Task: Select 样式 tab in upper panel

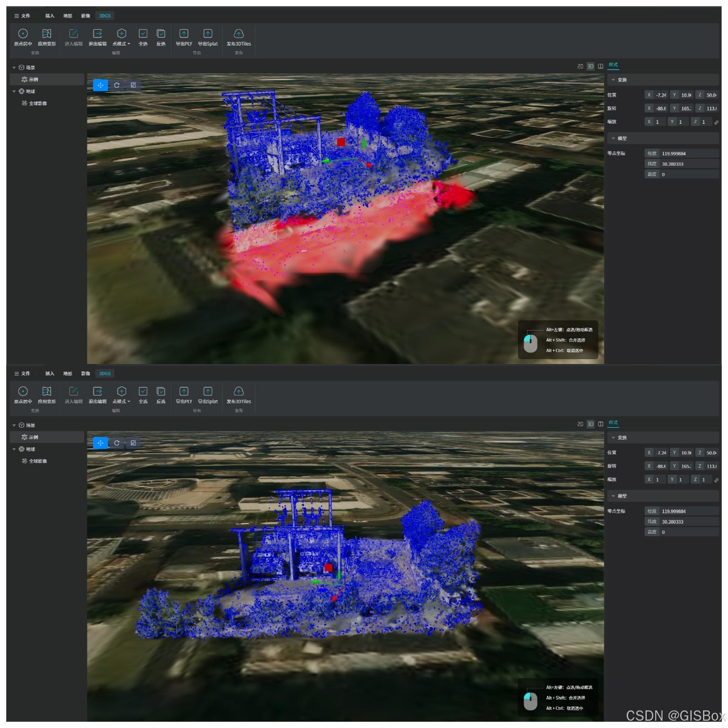Action: pyautogui.click(x=613, y=65)
